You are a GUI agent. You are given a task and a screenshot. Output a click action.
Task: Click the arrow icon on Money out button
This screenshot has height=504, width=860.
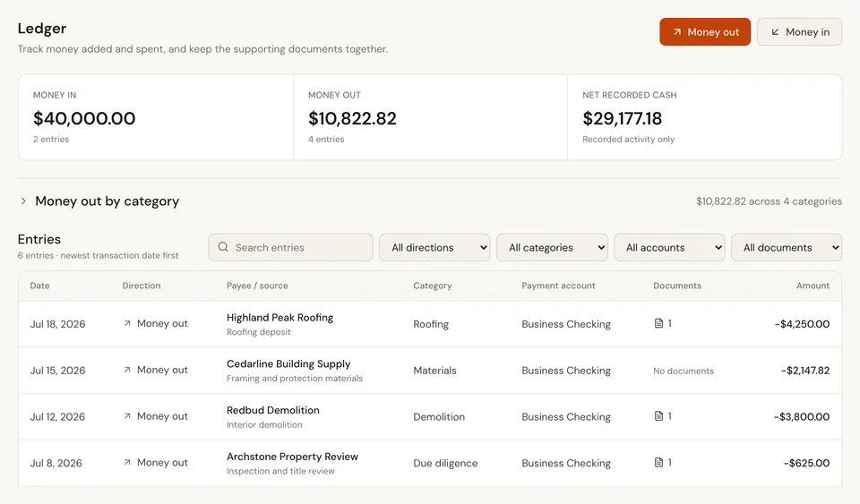(677, 31)
